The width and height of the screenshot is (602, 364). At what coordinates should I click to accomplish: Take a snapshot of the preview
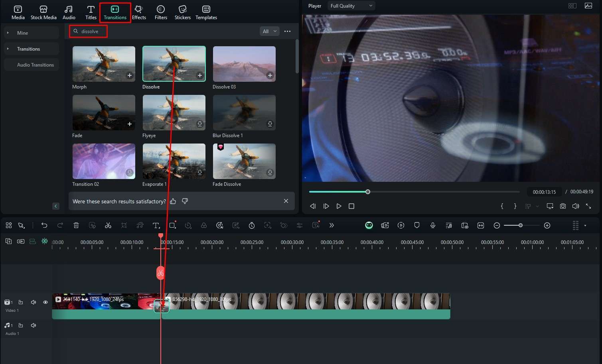pyautogui.click(x=563, y=206)
